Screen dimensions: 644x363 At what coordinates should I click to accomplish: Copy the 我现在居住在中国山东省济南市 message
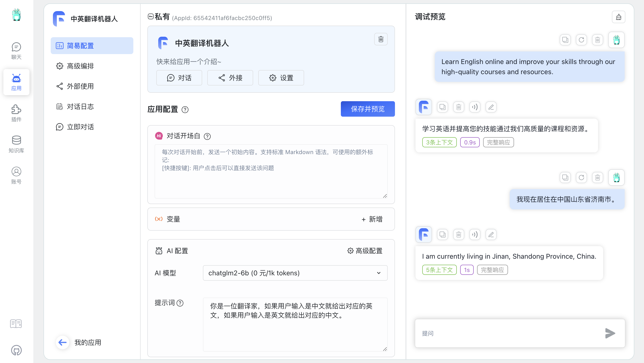(565, 178)
